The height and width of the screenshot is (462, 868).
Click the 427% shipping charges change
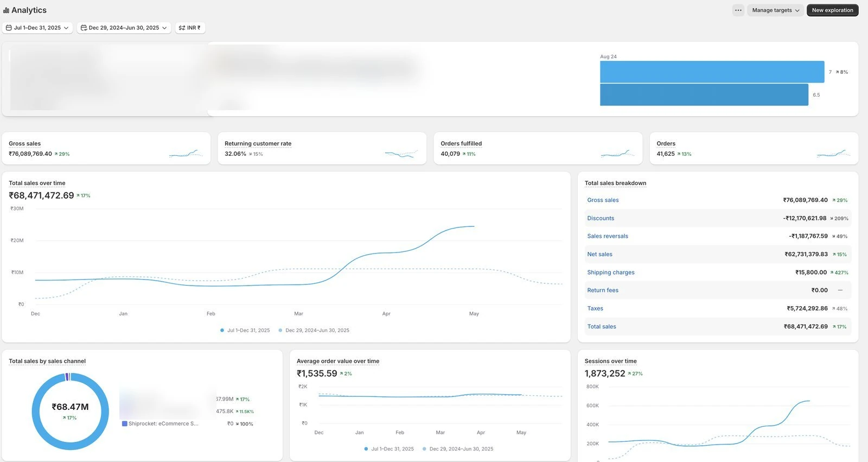pyautogui.click(x=839, y=273)
